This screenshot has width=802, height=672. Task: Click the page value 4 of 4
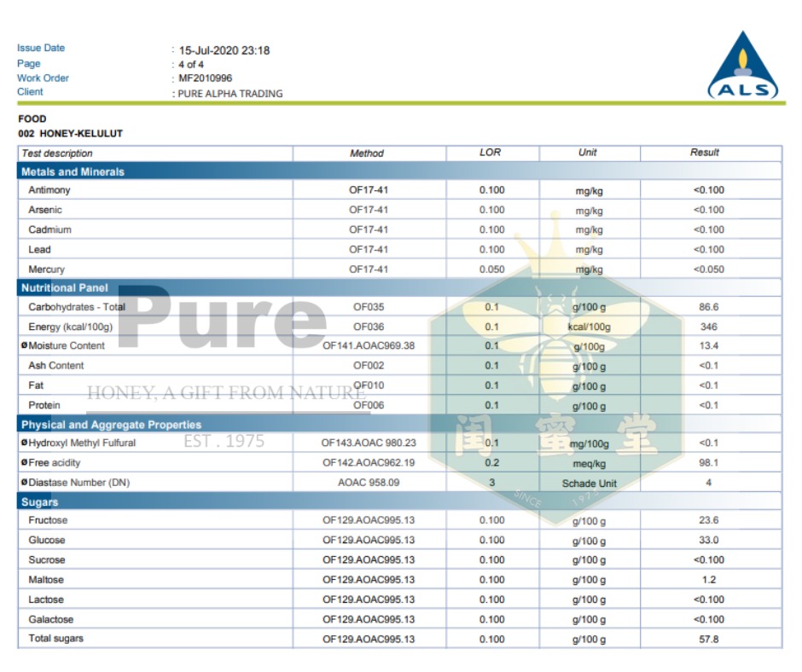191,65
